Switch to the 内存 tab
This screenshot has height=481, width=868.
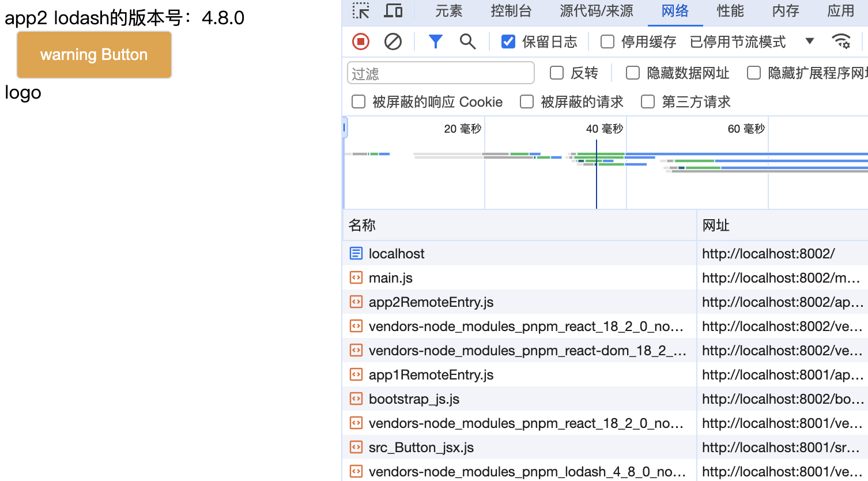point(786,11)
